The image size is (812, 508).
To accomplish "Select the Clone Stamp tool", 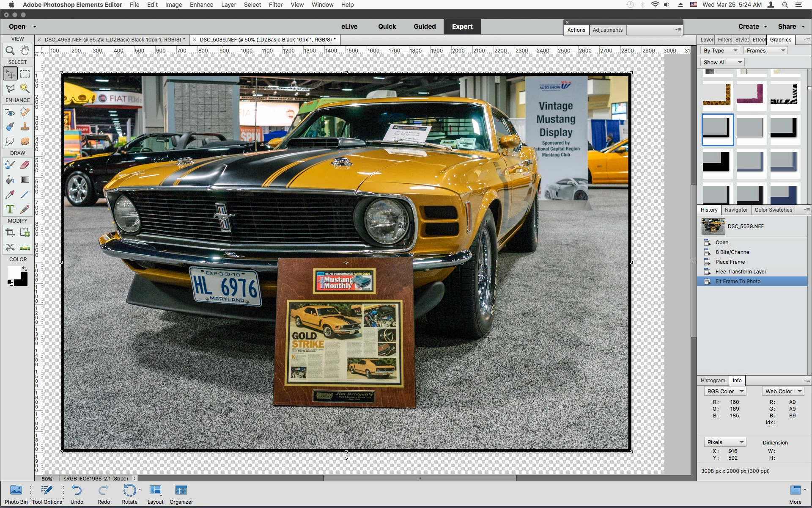I will pos(25,127).
